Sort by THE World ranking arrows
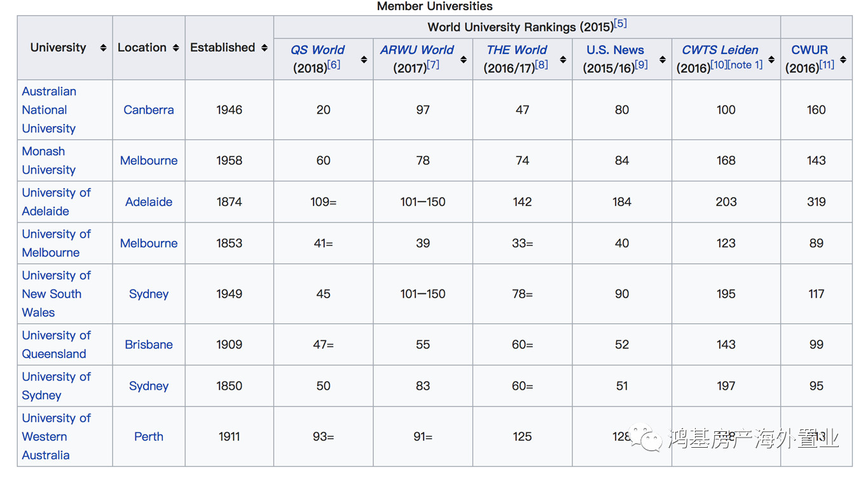Screen dimensions: 868x477 pos(563,59)
